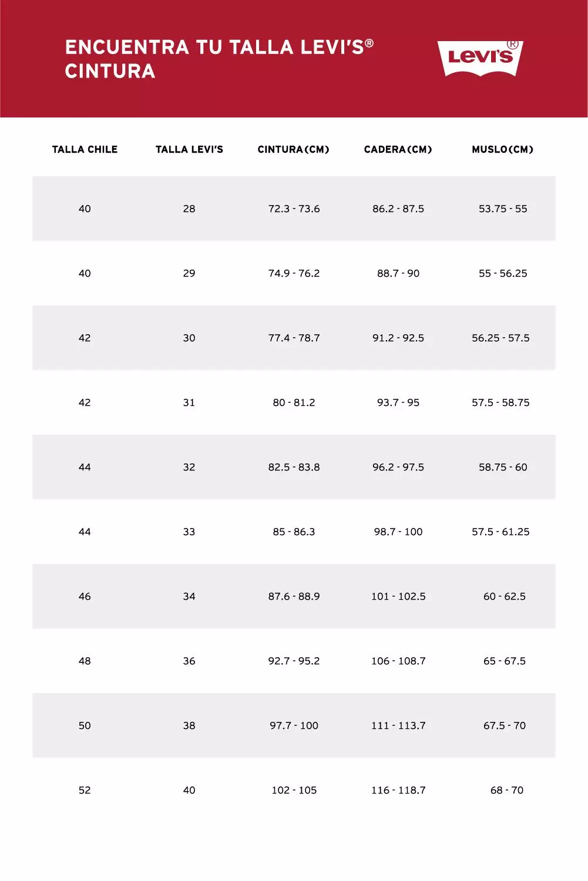
Task: Click the Levi's batwing logo
Action: (x=480, y=58)
